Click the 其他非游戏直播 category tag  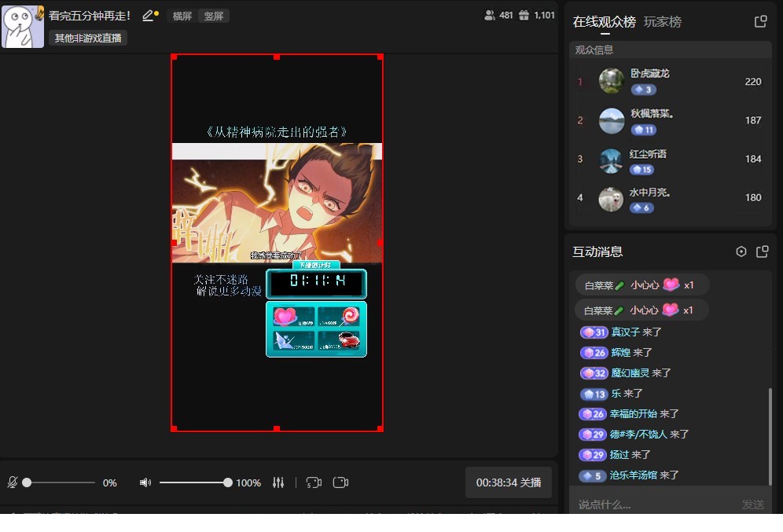click(x=88, y=39)
